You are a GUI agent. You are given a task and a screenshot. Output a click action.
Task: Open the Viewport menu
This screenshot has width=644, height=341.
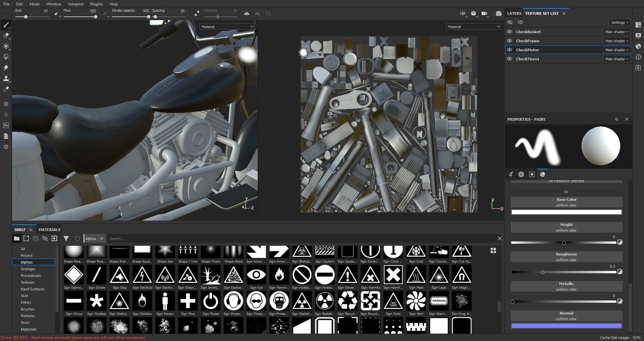(76, 4)
